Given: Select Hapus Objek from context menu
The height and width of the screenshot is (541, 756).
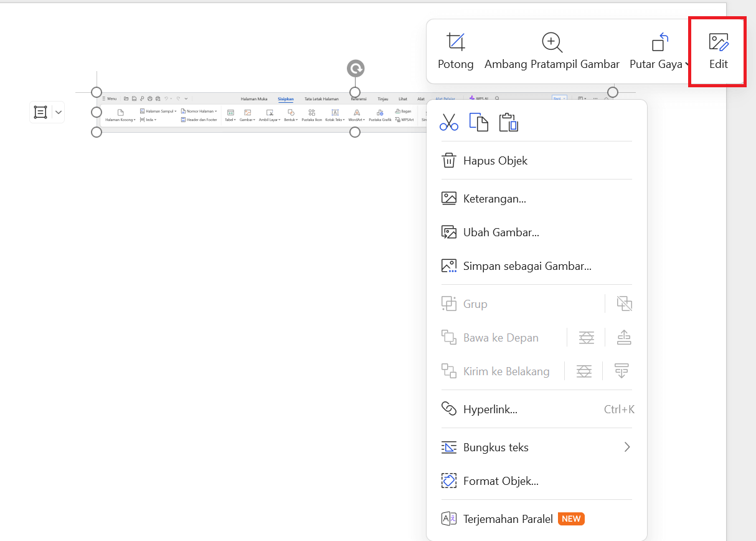Looking at the screenshot, I should [495, 161].
